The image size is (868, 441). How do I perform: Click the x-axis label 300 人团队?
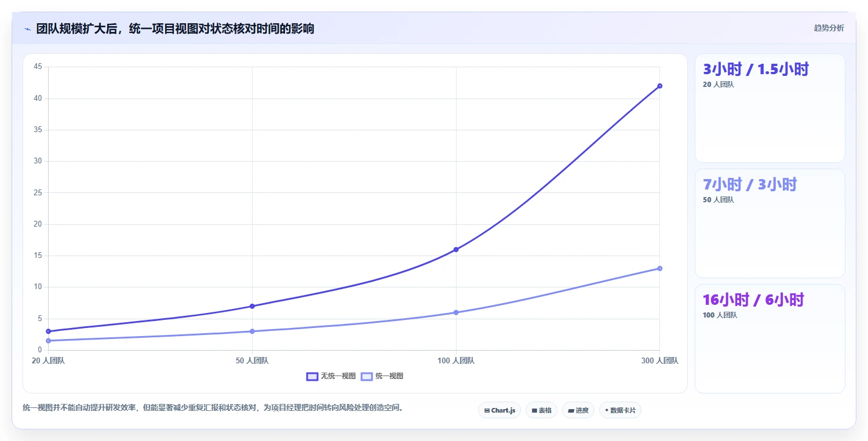point(659,361)
